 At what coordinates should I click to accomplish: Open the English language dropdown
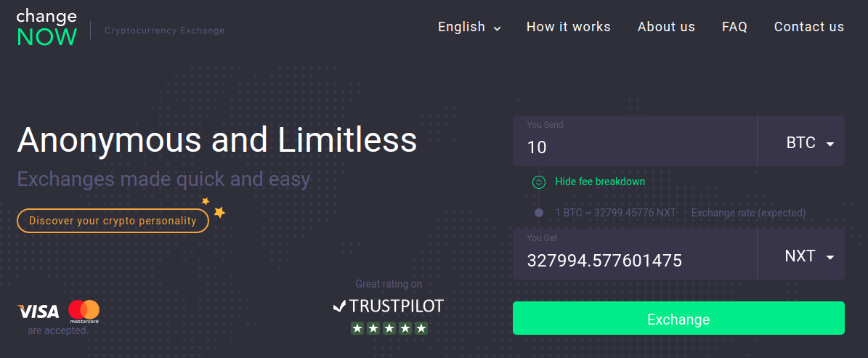[469, 27]
